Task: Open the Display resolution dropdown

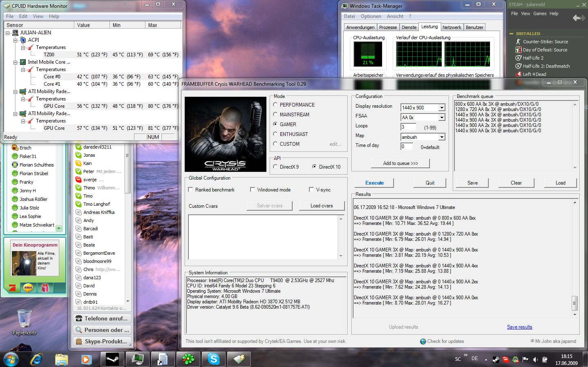Action: coord(442,108)
